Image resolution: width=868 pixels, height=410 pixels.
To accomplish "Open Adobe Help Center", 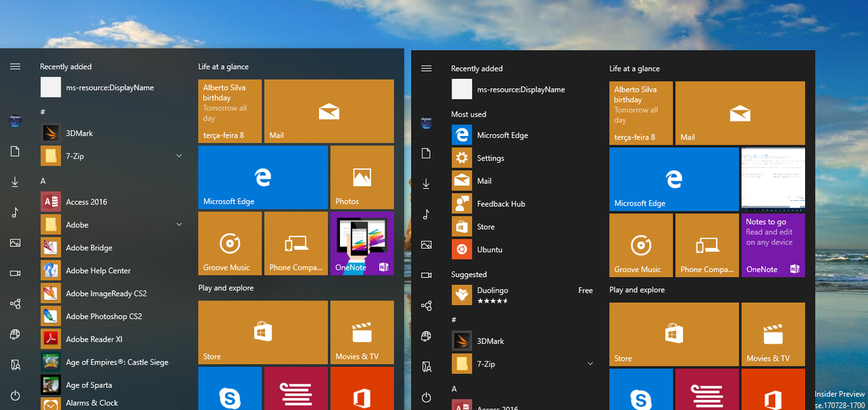I will click(x=112, y=270).
